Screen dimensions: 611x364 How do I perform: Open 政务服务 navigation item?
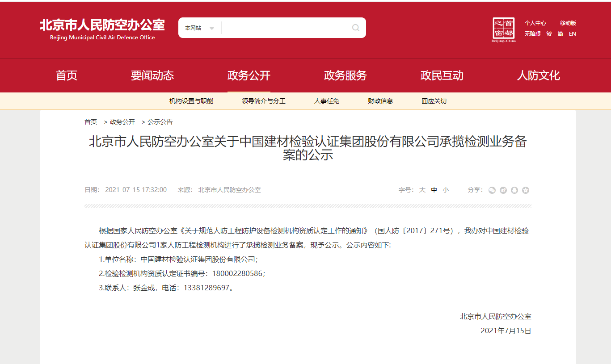click(x=345, y=75)
